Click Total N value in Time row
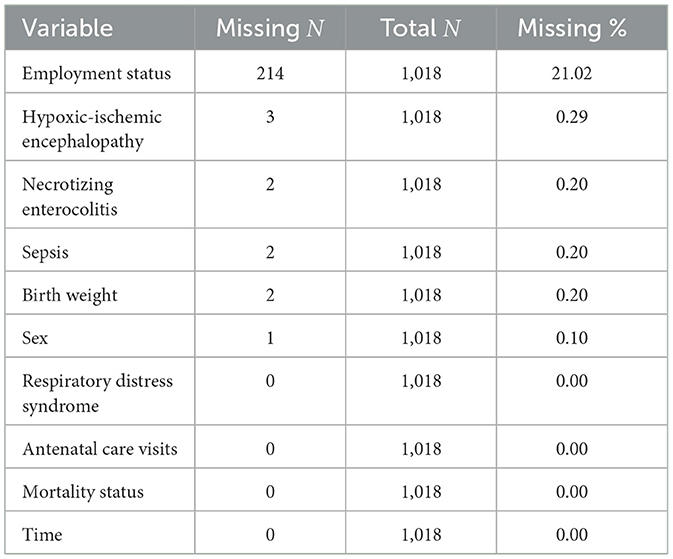 (421, 535)
